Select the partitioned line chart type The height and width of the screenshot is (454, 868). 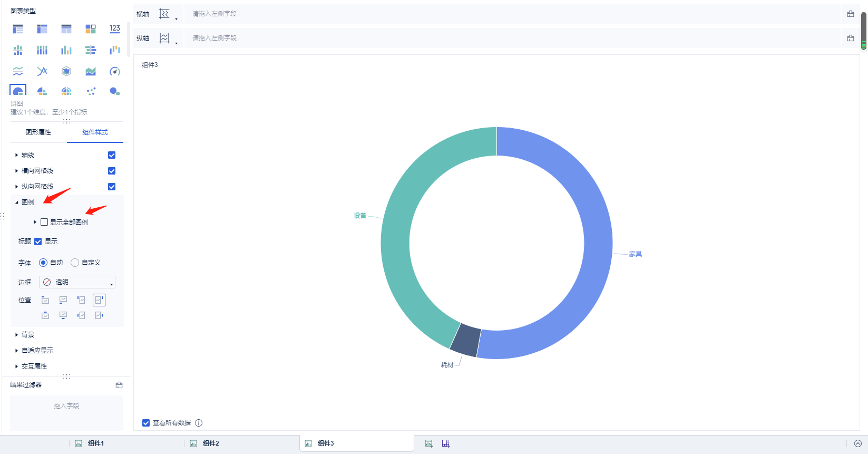pos(18,71)
